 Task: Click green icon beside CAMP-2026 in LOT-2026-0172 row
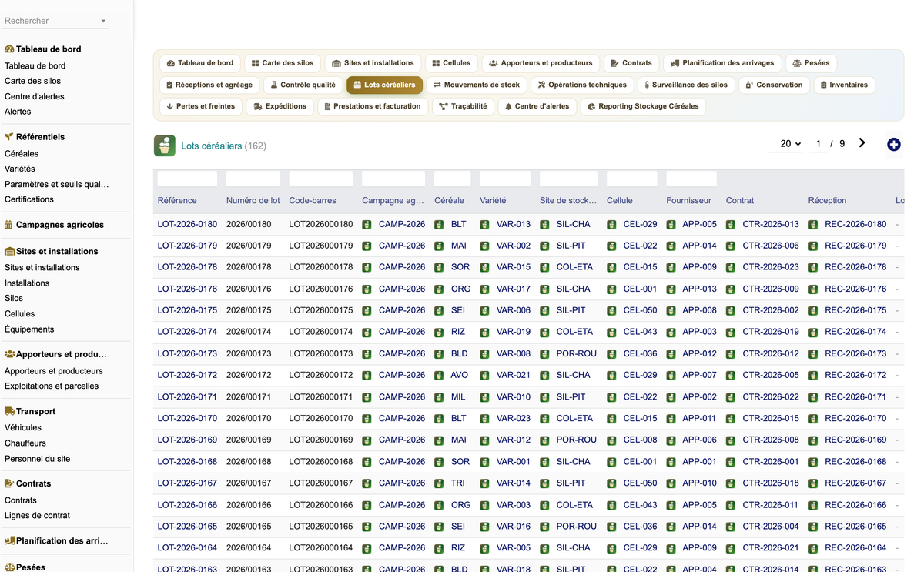(367, 376)
